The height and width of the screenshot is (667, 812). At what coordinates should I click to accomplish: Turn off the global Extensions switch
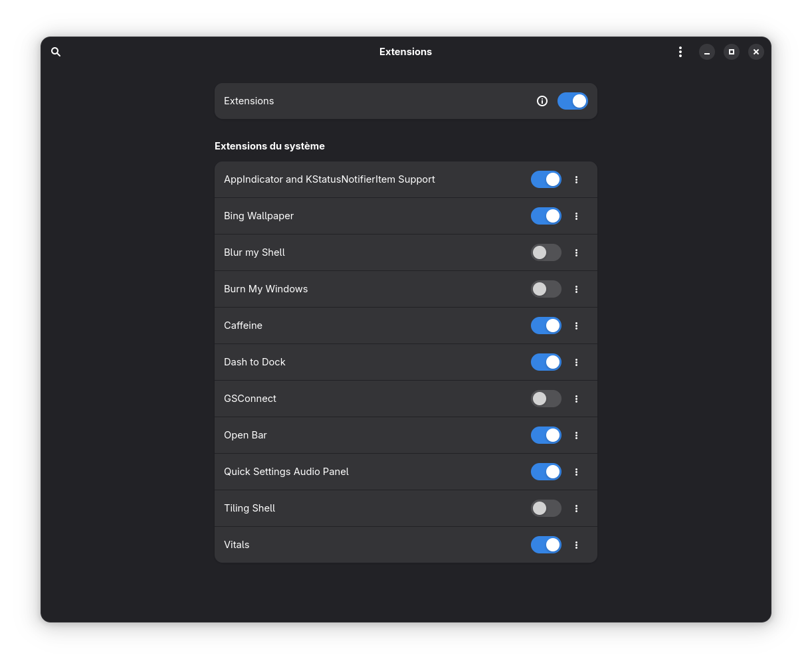pyautogui.click(x=573, y=101)
